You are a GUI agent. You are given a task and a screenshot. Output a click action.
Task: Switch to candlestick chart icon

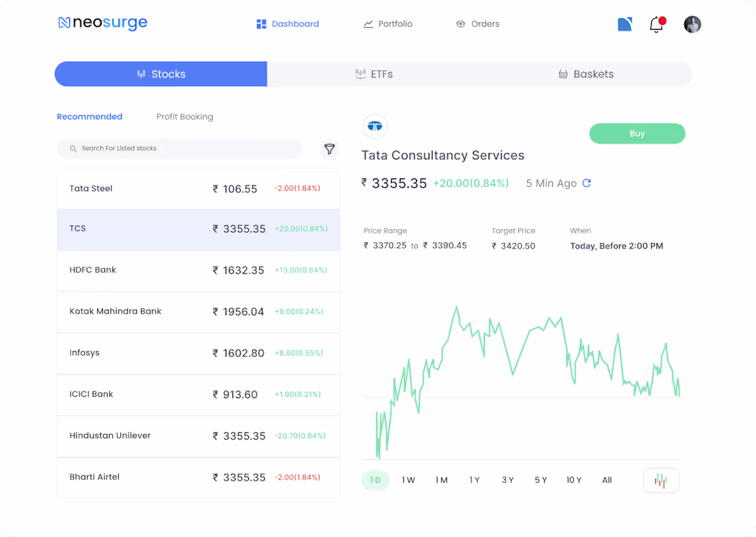[661, 480]
